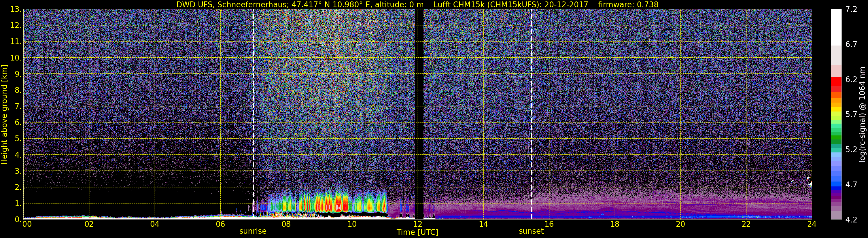The image size is (868, 238).
Task: Click the colorbar value "4.2"
Action: (x=851, y=220)
